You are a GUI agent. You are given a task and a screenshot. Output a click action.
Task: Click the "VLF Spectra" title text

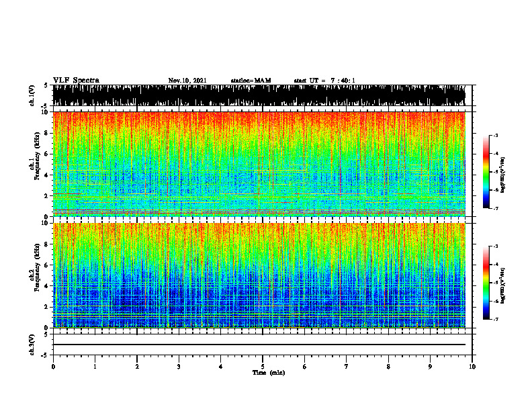click(x=76, y=81)
